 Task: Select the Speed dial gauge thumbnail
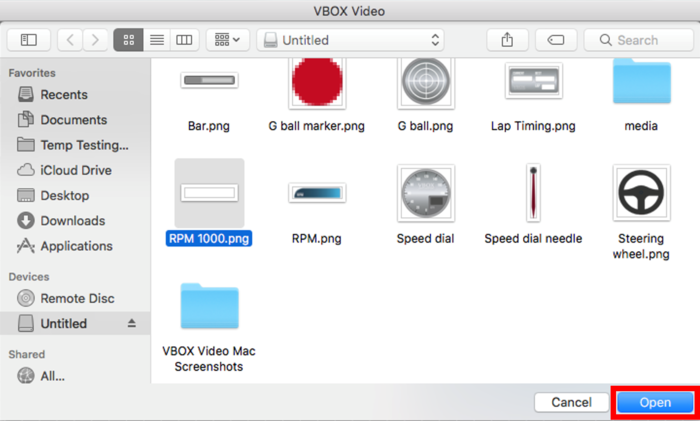425,193
